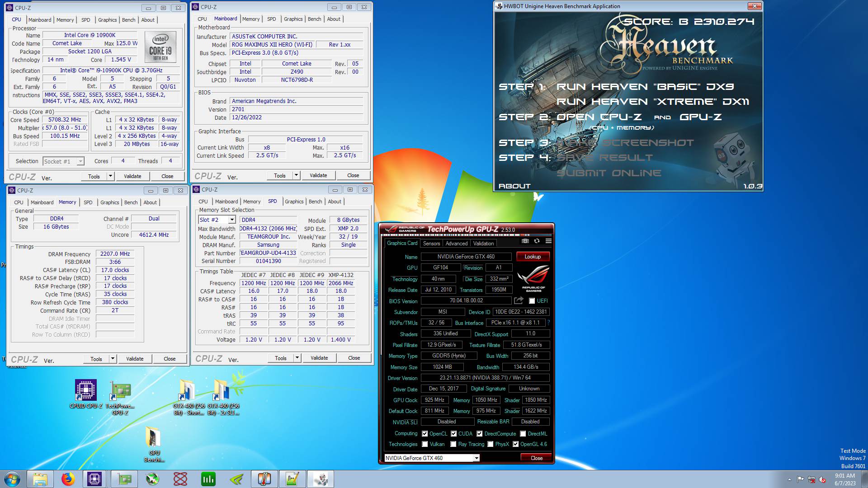Click Validate in CPU-Z SPD window
The image size is (868, 488).
[319, 358]
